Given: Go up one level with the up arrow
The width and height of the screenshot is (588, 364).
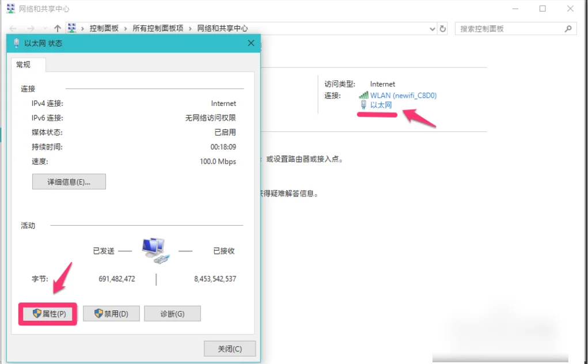Looking at the screenshot, I should click(58, 28).
